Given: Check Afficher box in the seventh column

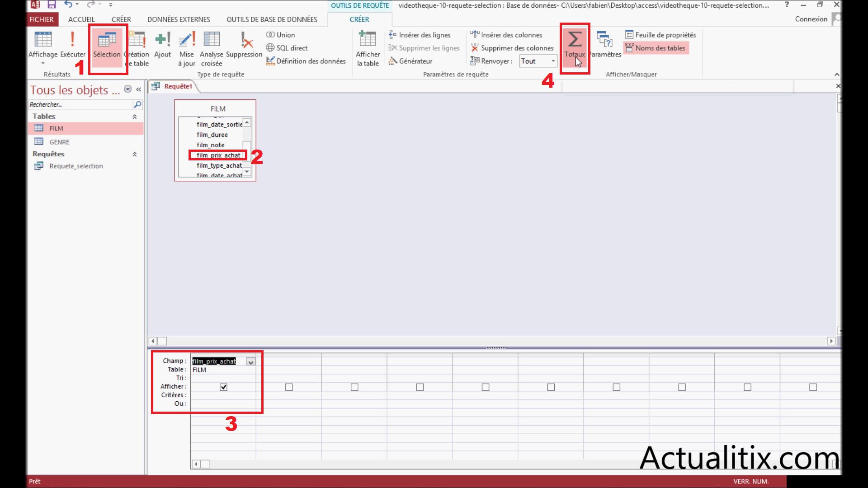Looking at the screenshot, I should [x=616, y=387].
